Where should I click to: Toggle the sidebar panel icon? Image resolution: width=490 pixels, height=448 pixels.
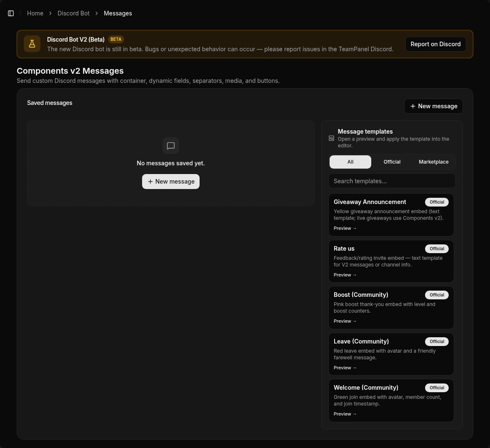click(11, 13)
